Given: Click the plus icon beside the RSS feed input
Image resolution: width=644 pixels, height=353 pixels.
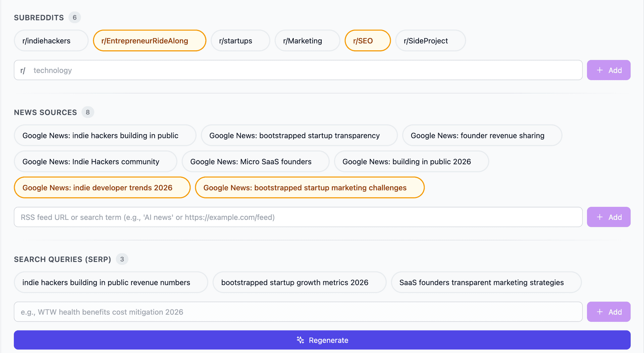Looking at the screenshot, I should (599, 217).
